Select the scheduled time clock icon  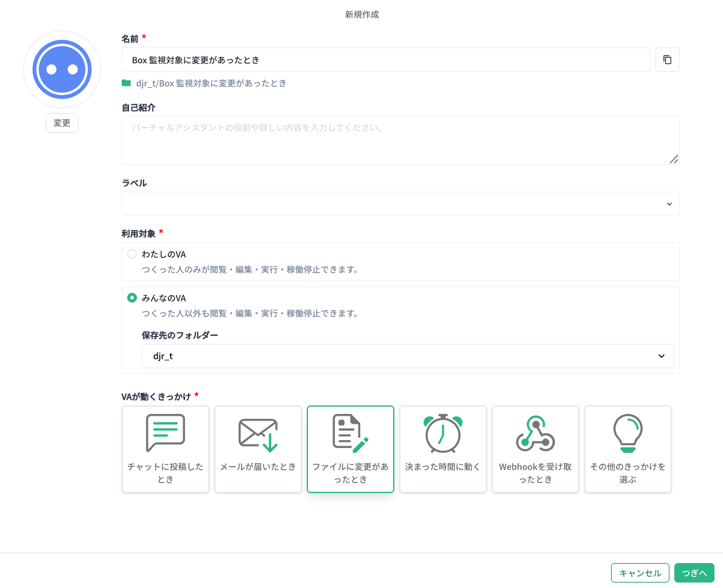pos(443,433)
